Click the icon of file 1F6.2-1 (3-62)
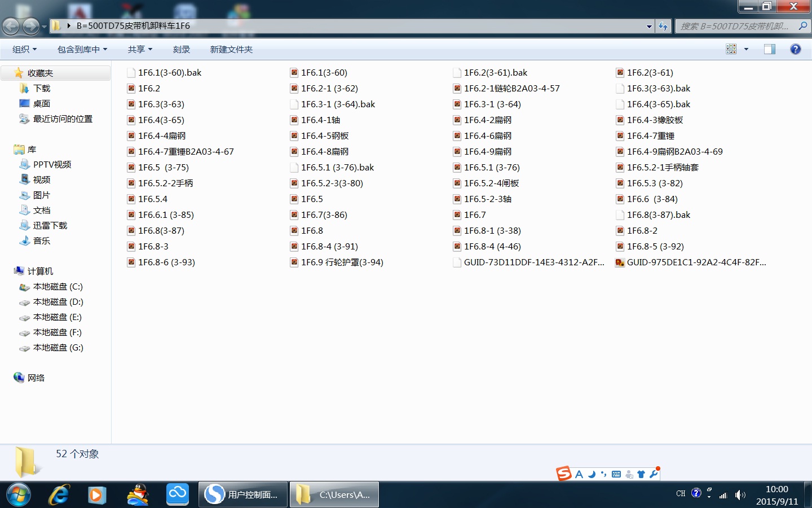The height and width of the screenshot is (508, 812). 294,88
